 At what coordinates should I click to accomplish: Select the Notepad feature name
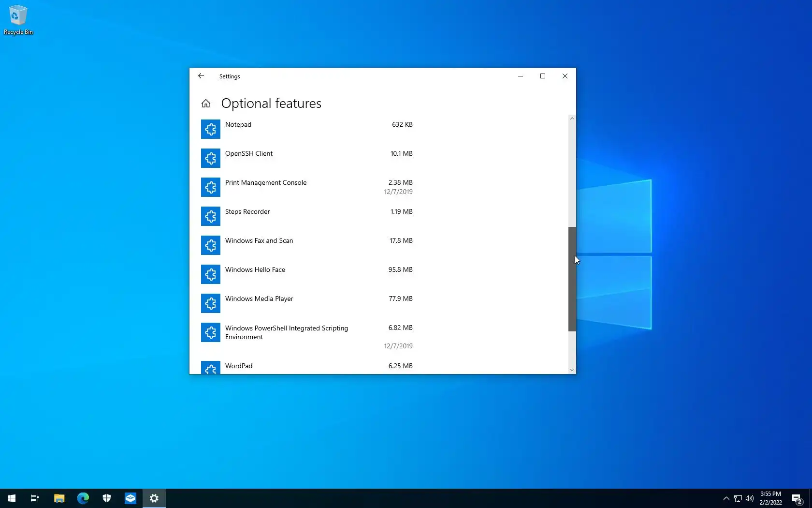(x=238, y=124)
